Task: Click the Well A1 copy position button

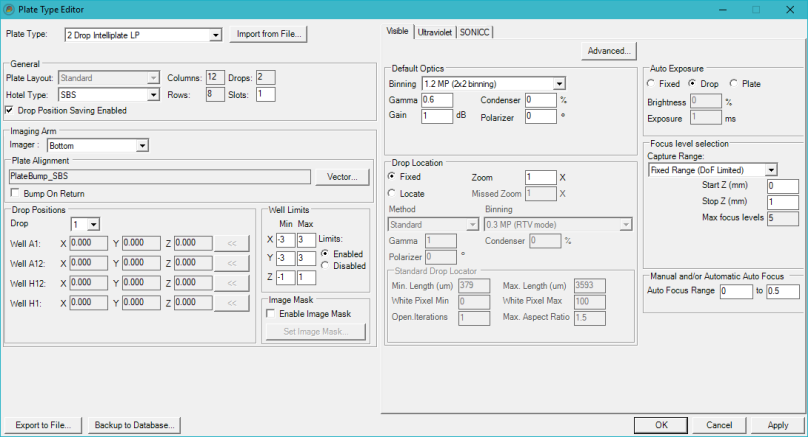Action: point(232,243)
